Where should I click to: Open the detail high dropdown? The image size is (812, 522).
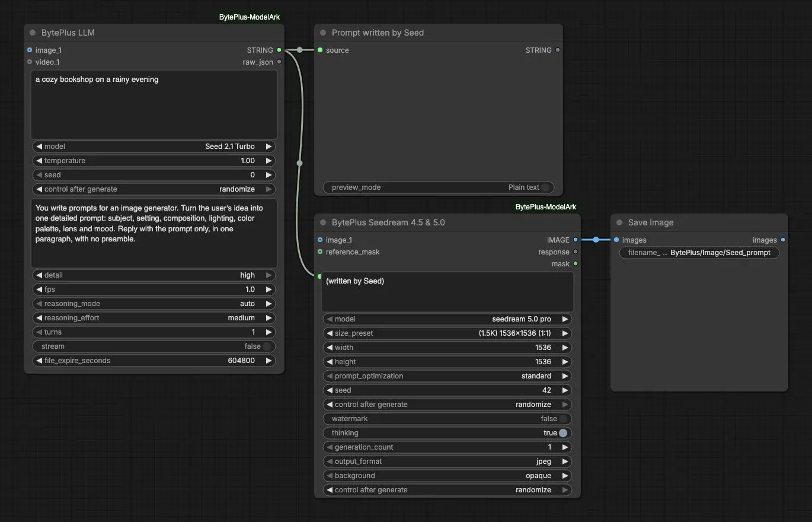pyautogui.click(x=154, y=275)
